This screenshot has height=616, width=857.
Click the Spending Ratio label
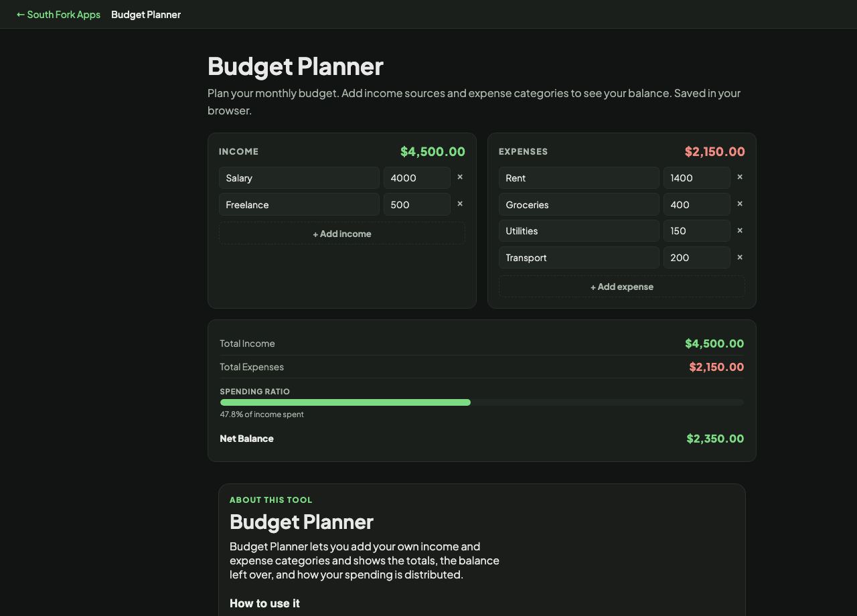pos(255,392)
